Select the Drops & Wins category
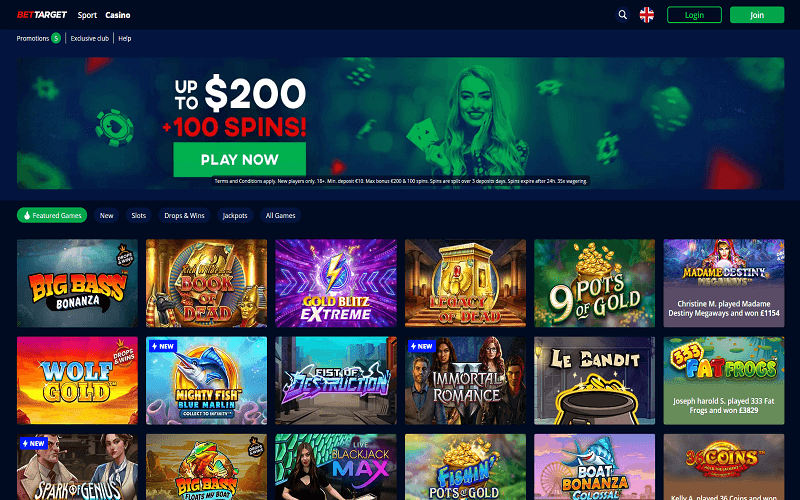 click(x=184, y=215)
